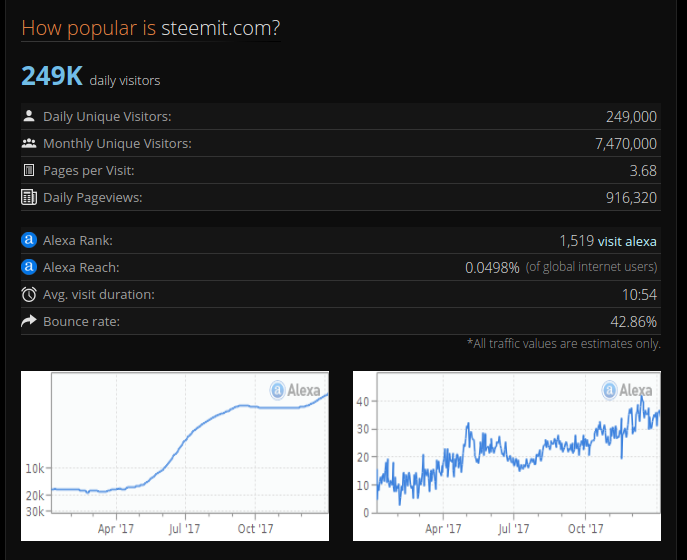Viewport: 687px width, 560px height.
Task: Open the Alexa rank trend chart
Action: tap(175, 456)
